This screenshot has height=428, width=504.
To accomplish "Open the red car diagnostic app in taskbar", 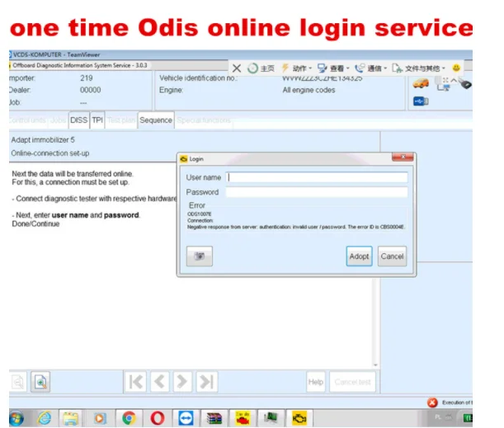I will point(243,418).
